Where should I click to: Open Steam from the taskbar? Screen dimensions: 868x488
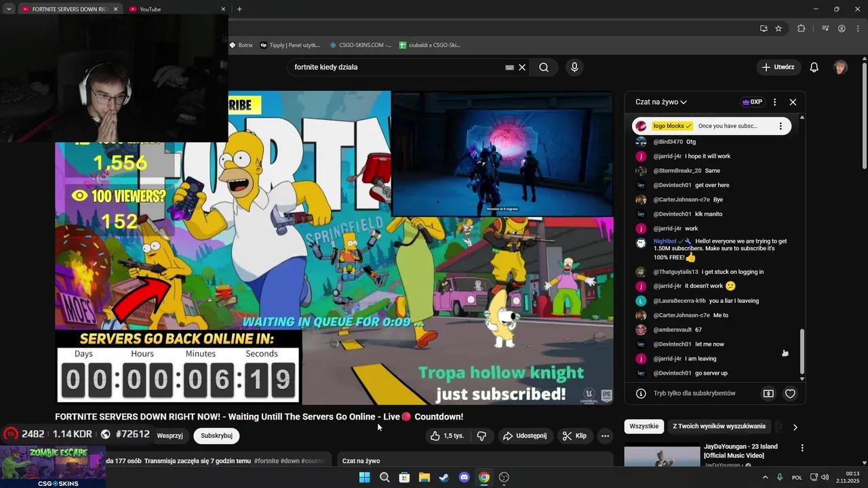[x=444, y=477]
